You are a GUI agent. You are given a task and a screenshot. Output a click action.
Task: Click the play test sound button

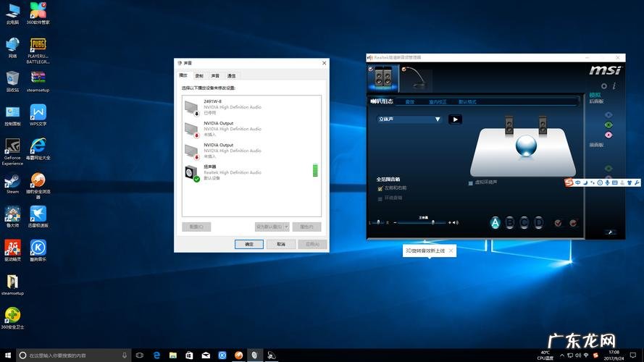pyautogui.click(x=455, y=119)
